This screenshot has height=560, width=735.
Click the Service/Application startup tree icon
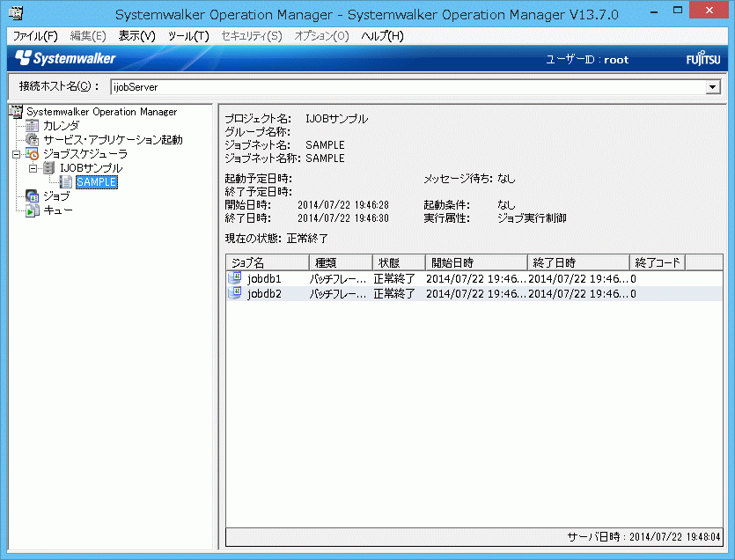(x=33, y=140)
